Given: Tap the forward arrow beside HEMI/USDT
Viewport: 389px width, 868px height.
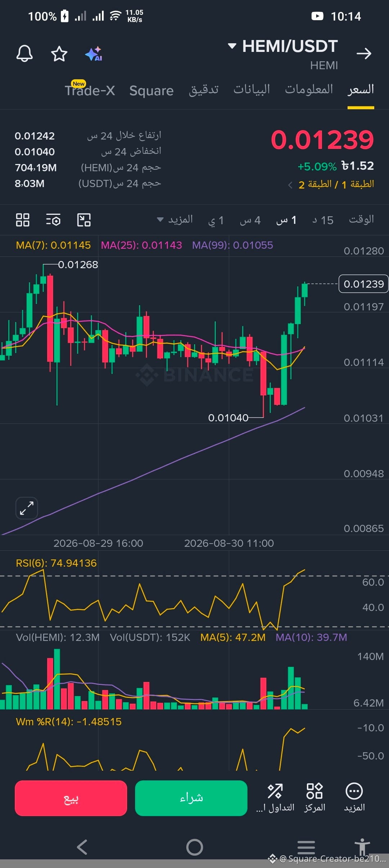Looking at the screenshot, I should [364, 54].
